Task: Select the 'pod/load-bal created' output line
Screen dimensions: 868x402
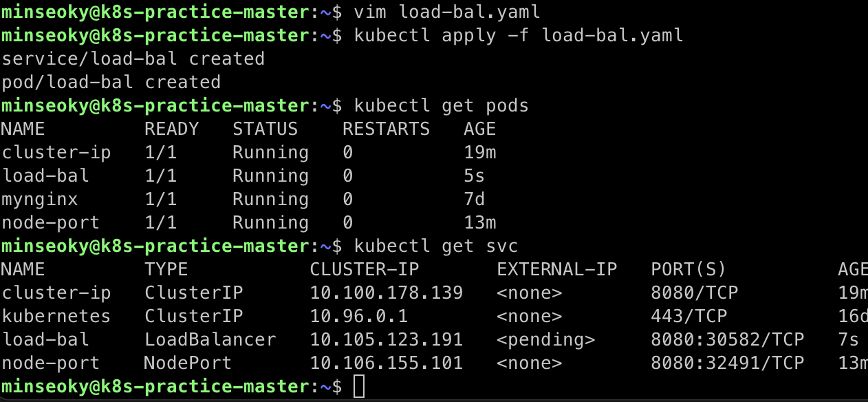Action: (111, 82)
